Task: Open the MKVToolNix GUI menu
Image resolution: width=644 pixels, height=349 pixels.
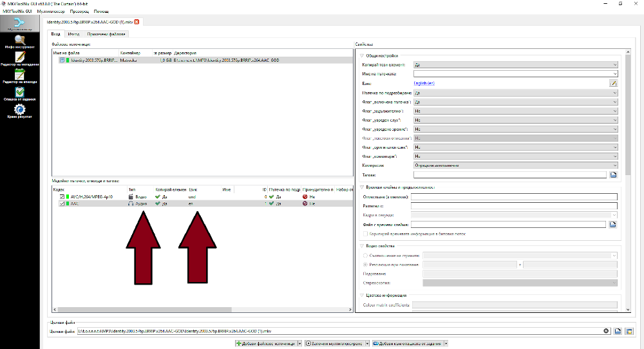Action: click(17, 12)
